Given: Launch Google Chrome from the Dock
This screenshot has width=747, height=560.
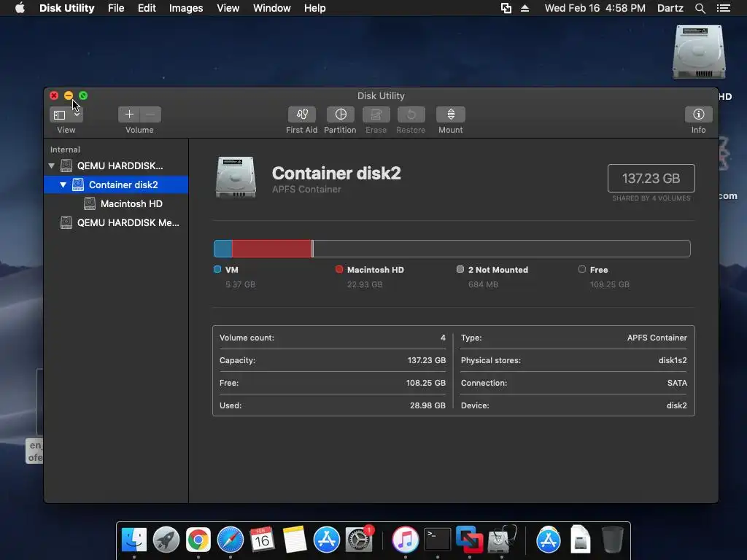Looking at the screenshot, I should (198, 540).
